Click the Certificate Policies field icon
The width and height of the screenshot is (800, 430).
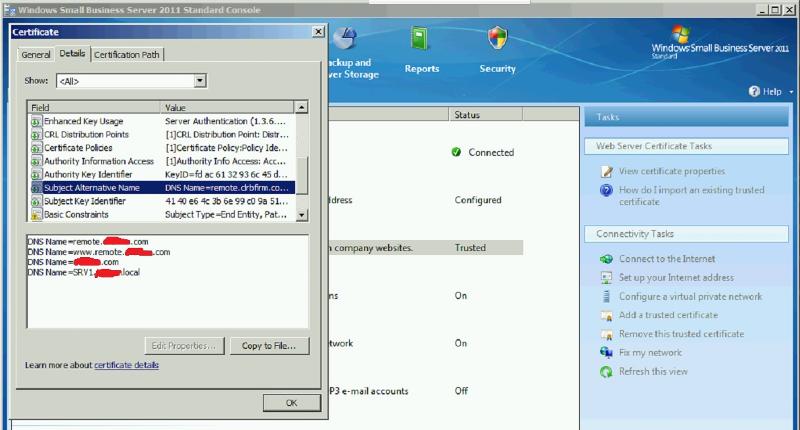(36, 148)
